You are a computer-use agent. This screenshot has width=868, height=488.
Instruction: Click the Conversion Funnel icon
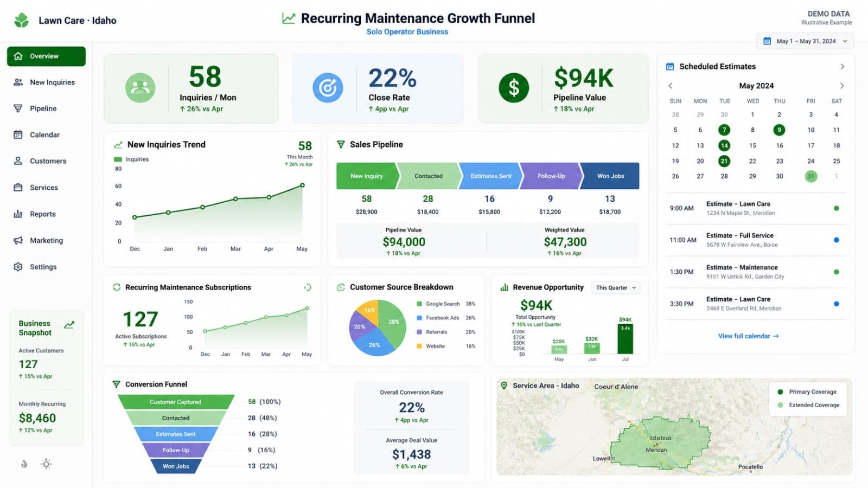(116, 384)
